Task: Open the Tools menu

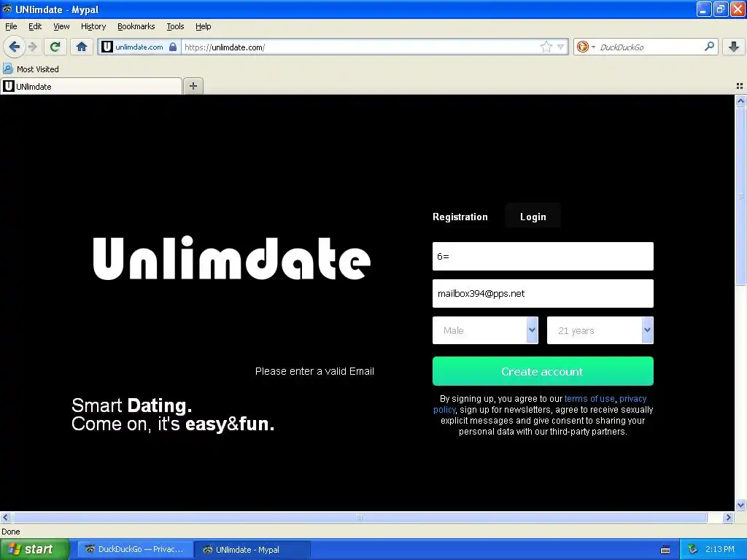Action: pos(175,26)
